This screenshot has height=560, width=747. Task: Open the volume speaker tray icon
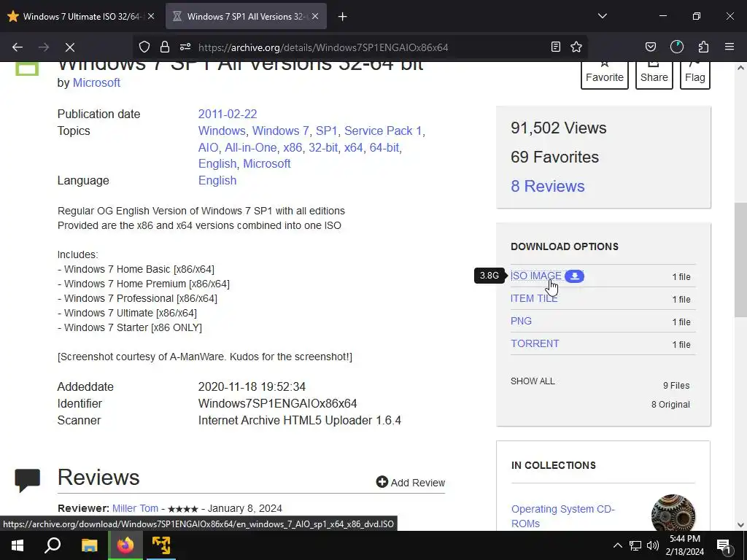click(x=653, y=545)
